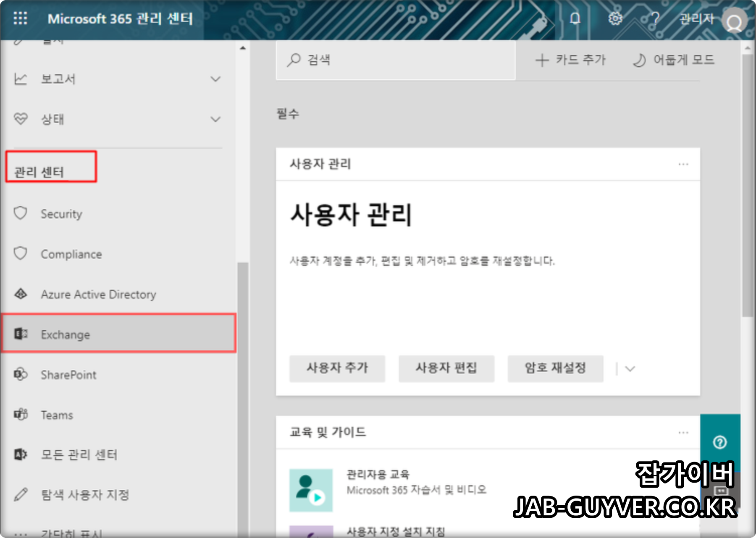
Task: Expand more user actions chevron
Action: pos(630,369)
